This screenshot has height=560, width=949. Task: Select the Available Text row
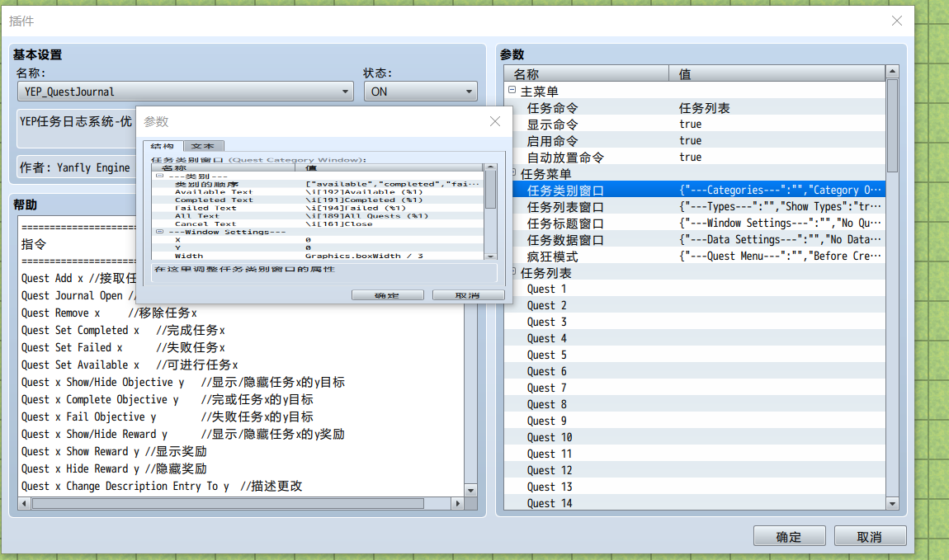(318, 191)
